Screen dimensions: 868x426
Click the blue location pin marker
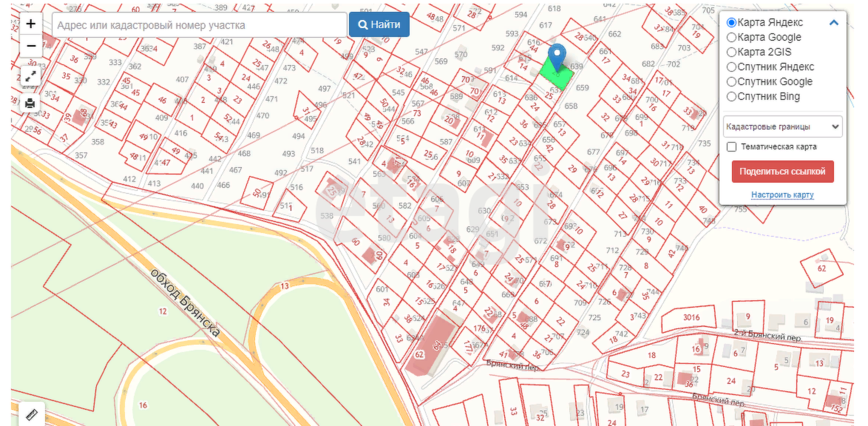point(557,57)
